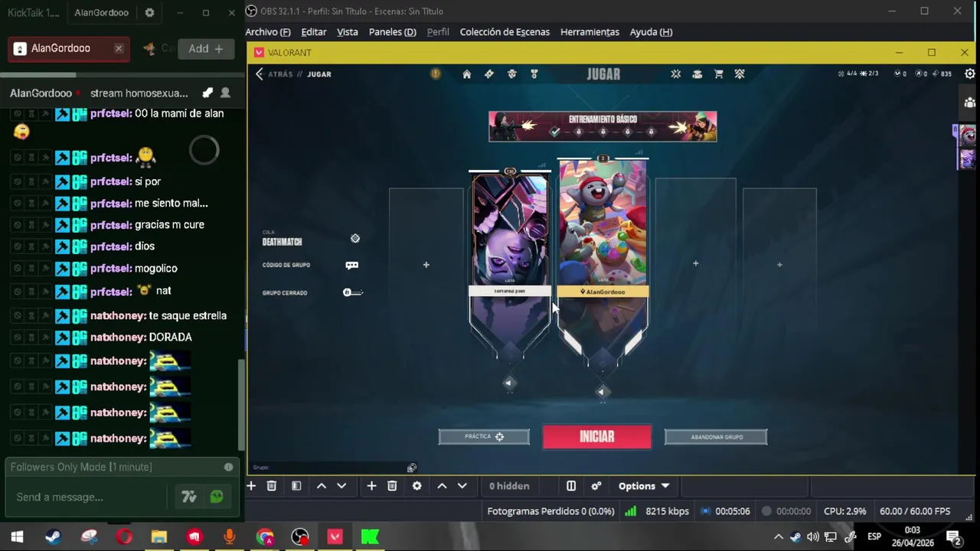Select the AlanGordooo chatroom tab in KickTalk
This screenshot has height=551, width=980.
click(x=69, y=48)
